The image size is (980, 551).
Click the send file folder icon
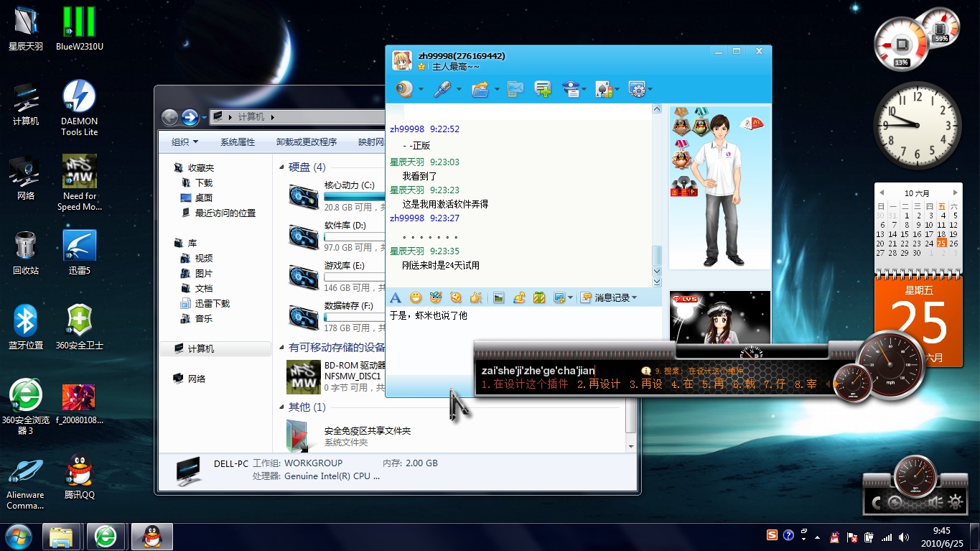click(x=480, y=89)
